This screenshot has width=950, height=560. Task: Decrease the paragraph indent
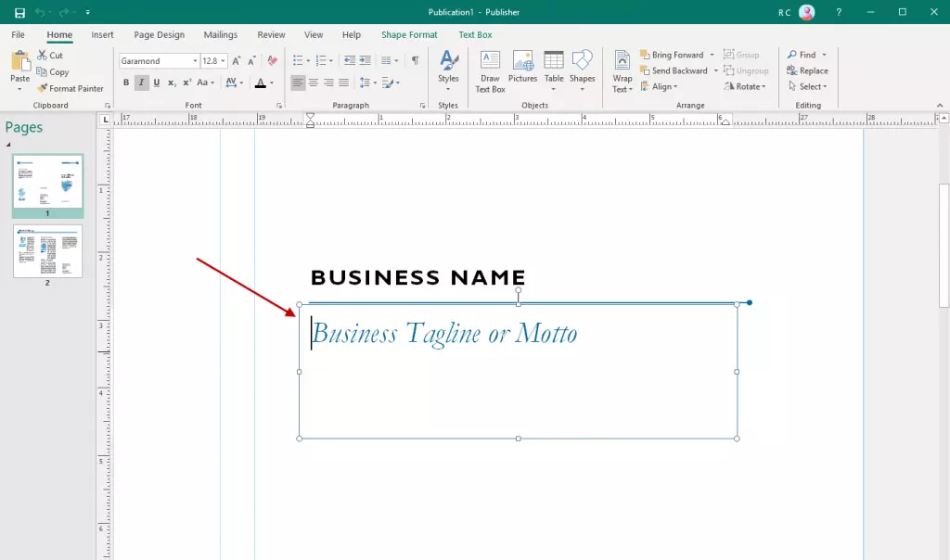click(x=350, y=60)
